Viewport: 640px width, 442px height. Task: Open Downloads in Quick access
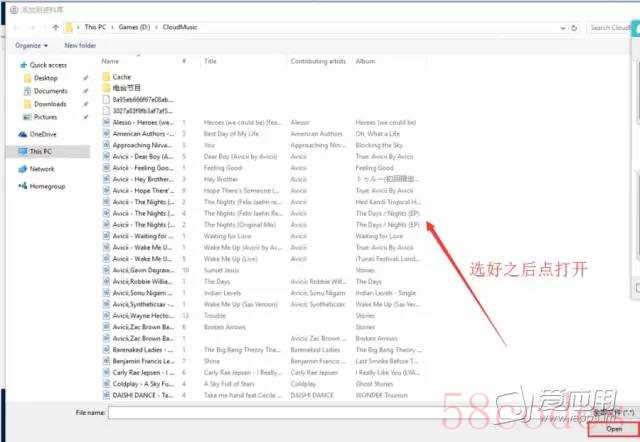tap(50, 104)
